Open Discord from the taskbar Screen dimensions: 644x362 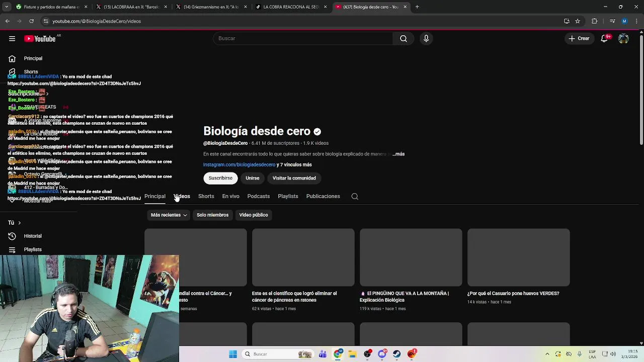pyautogui.click(x=382, y=354)
